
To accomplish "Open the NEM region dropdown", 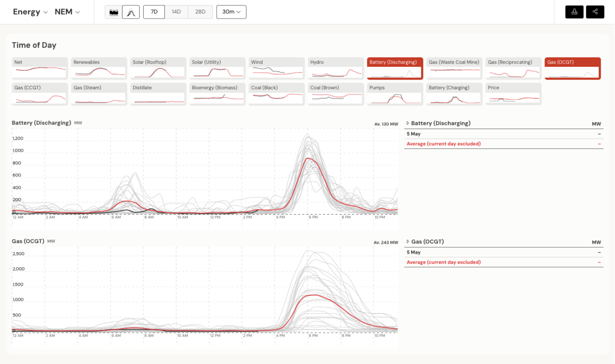I will point(67,12).
